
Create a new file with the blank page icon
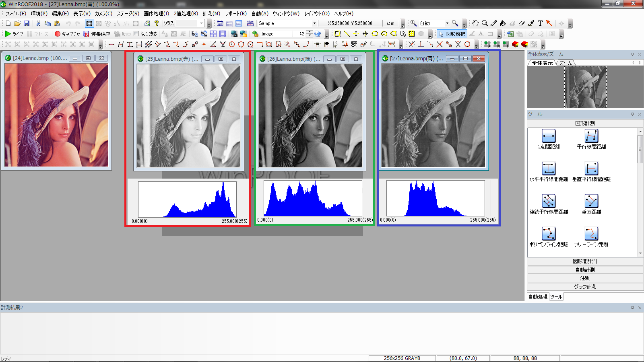8,23
